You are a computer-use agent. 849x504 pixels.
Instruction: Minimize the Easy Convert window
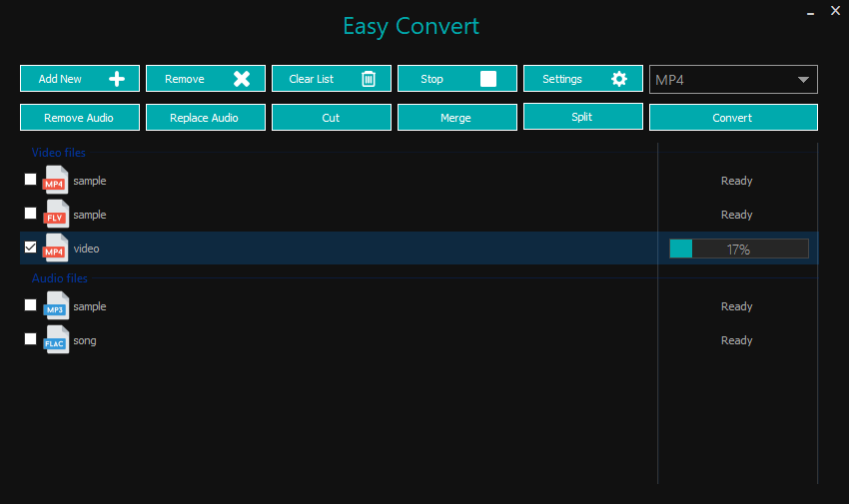(810, 12)
